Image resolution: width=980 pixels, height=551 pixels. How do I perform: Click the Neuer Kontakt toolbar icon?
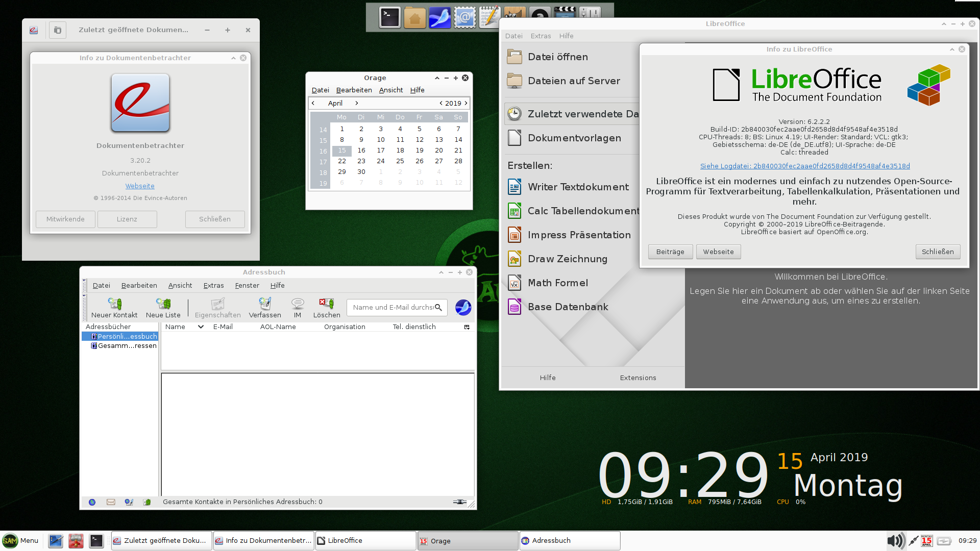(114, 305)
